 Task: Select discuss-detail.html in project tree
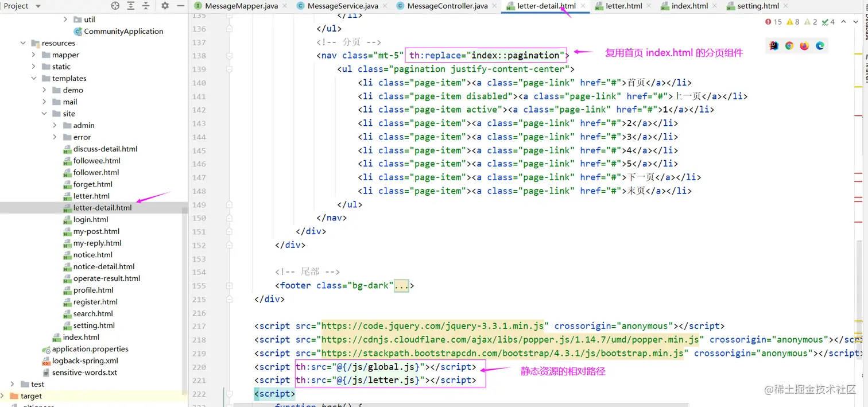point(105,149)
